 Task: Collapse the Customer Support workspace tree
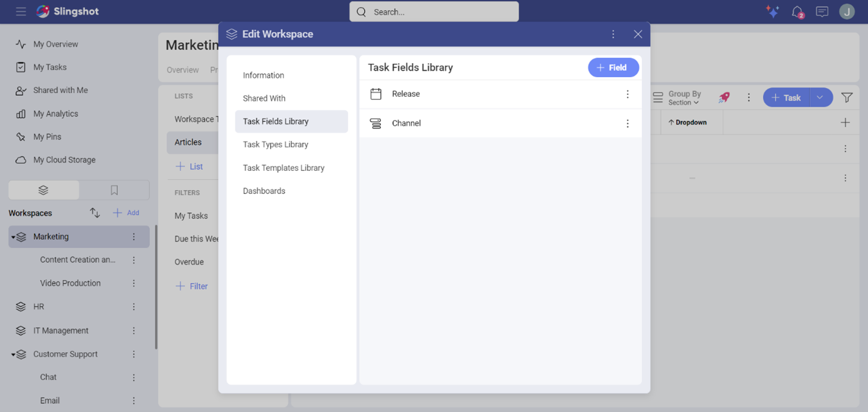pyautogui.click(x=13, y=354)
